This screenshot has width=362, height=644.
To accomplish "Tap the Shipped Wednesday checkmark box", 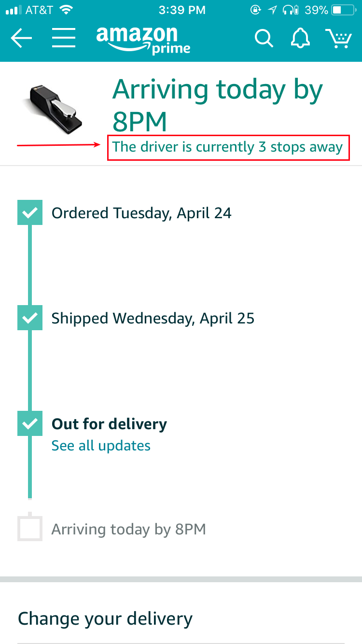I will tap(30, 318).
